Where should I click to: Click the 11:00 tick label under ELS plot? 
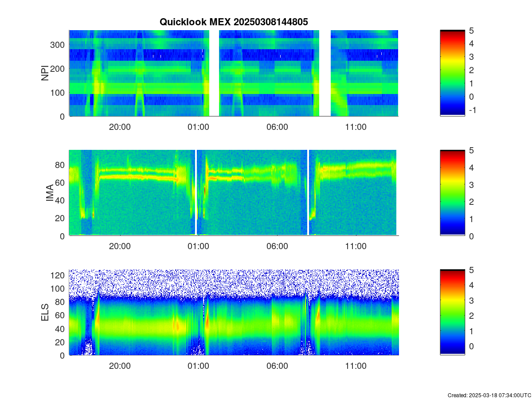coord(356,366)
